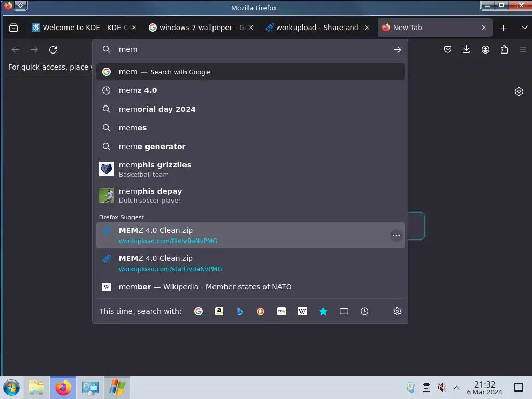The width and height of the screenshot is (532, 399).
Task: Switch to the workupload tab
Action: pos(317,28)
